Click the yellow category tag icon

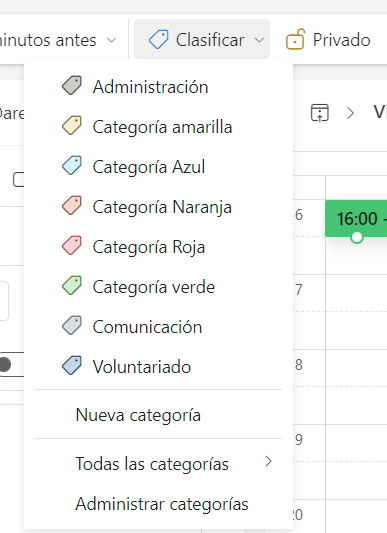point(72,125)
